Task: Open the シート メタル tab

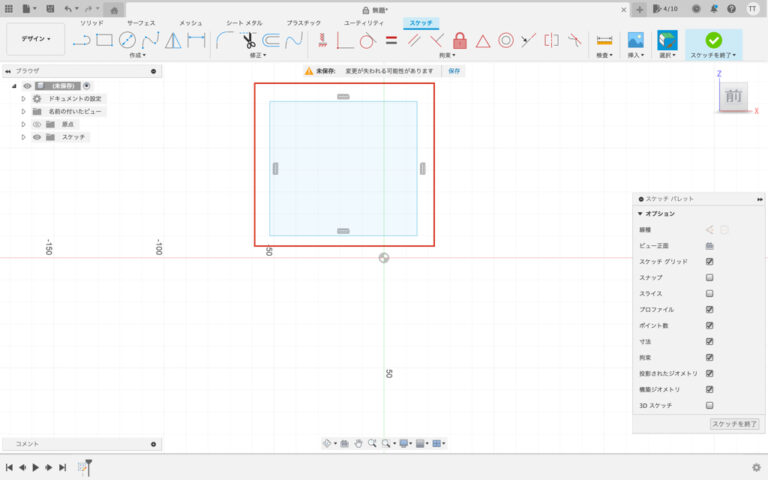Action: [243, 22]
